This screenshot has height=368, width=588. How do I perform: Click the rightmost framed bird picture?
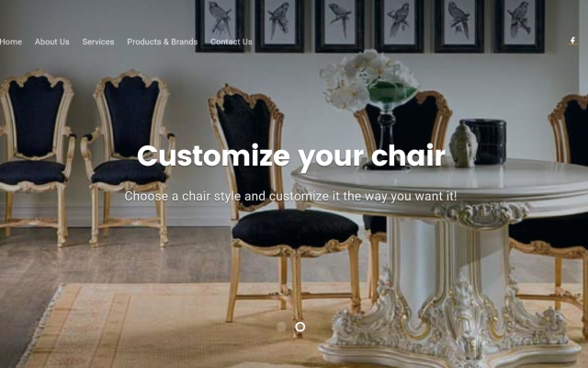pyautogui.click(x=519, y=25)
